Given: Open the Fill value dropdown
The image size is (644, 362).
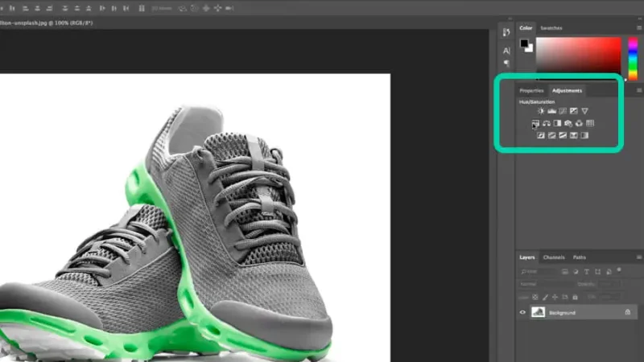Looking at the screenshot, I should 610,297.
